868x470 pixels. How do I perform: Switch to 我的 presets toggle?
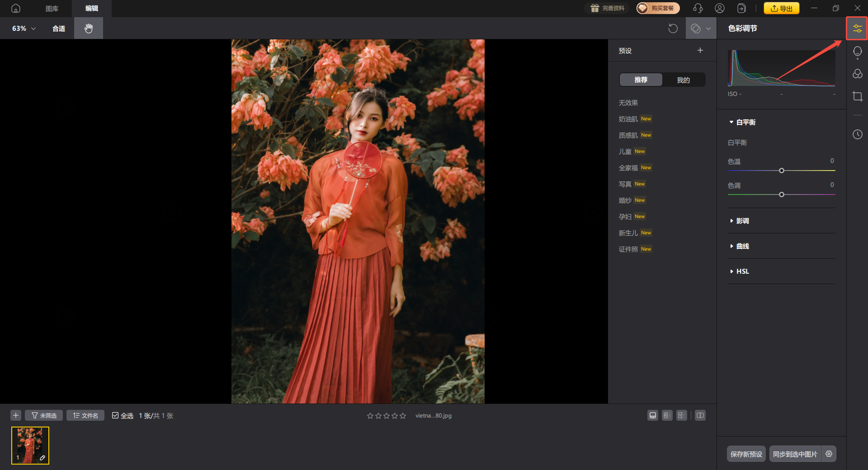coord(683,80)
